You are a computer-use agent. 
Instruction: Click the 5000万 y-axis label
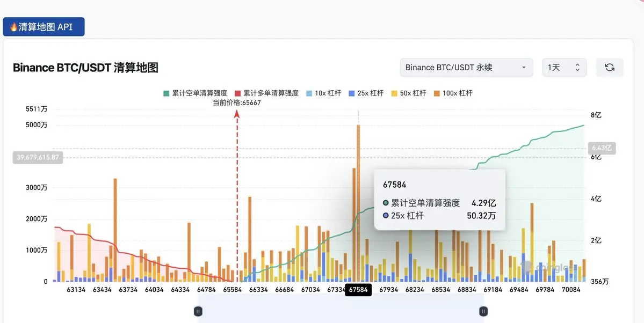36,125
